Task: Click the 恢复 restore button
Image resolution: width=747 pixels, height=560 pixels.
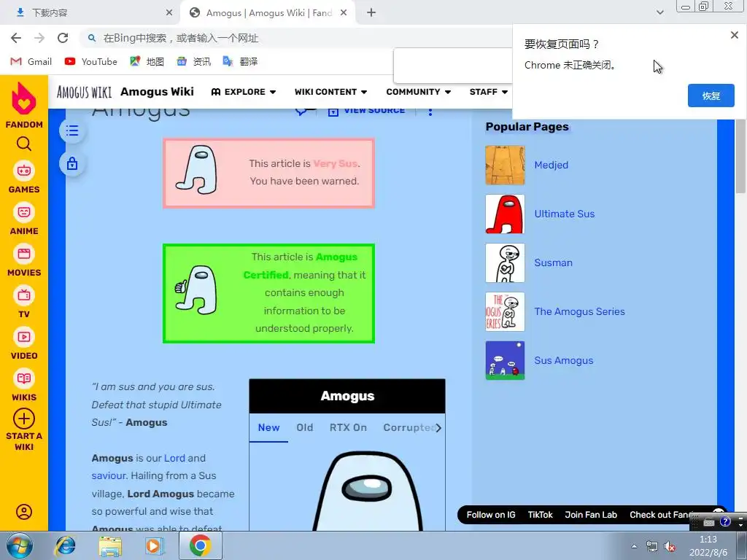Action: coord(711,96)
